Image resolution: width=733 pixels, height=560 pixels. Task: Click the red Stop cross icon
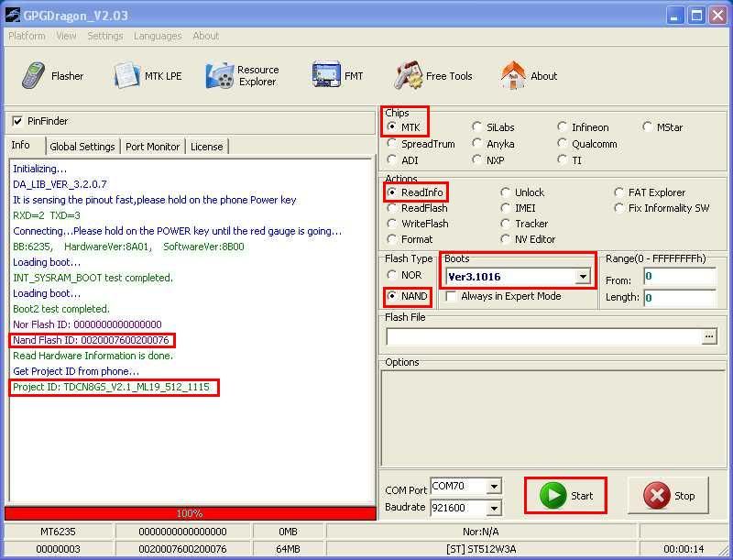657,496
